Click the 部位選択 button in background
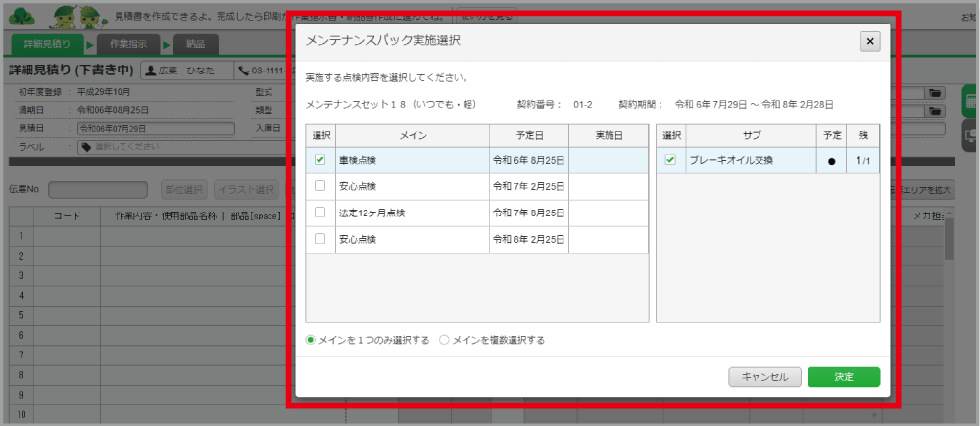Viewport: 980px width, 426px height. pyautogui.click(x=184, y=189)
